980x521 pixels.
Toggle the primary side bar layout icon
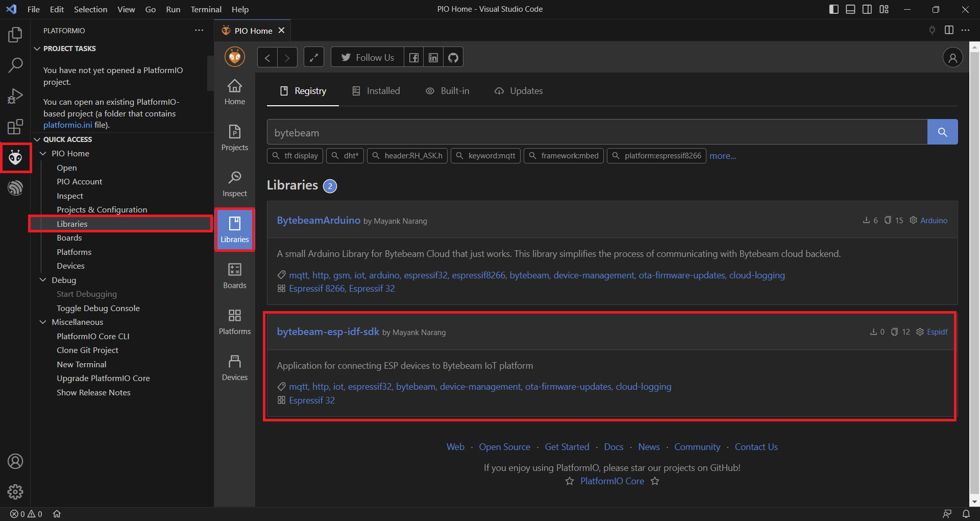834,9
